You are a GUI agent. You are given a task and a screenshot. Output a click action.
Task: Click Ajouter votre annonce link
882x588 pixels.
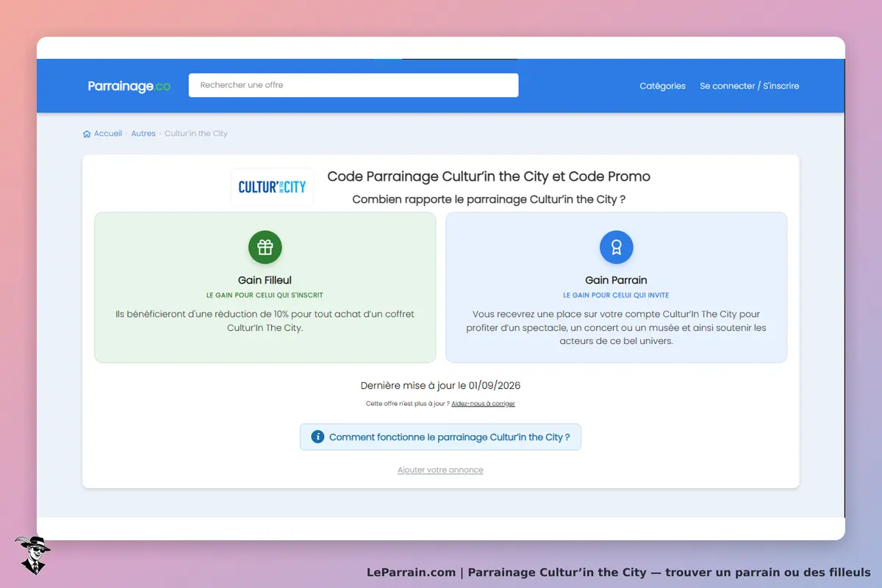440,470
